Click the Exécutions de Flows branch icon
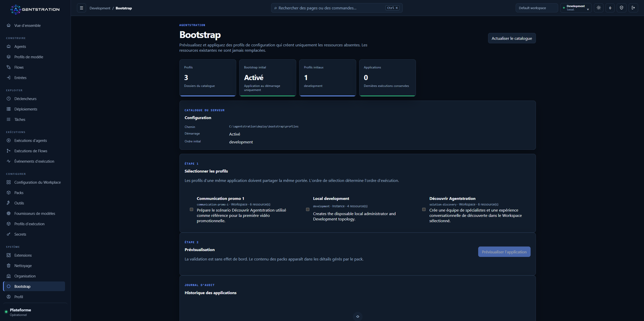644x321 pixels. point(9,151)
